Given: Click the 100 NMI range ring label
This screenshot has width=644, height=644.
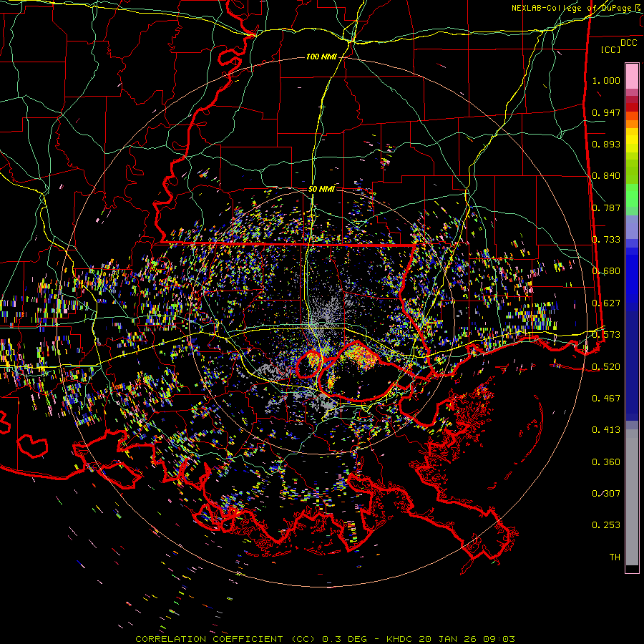Looking at the screenshot, I should click(x=321, y=57).
